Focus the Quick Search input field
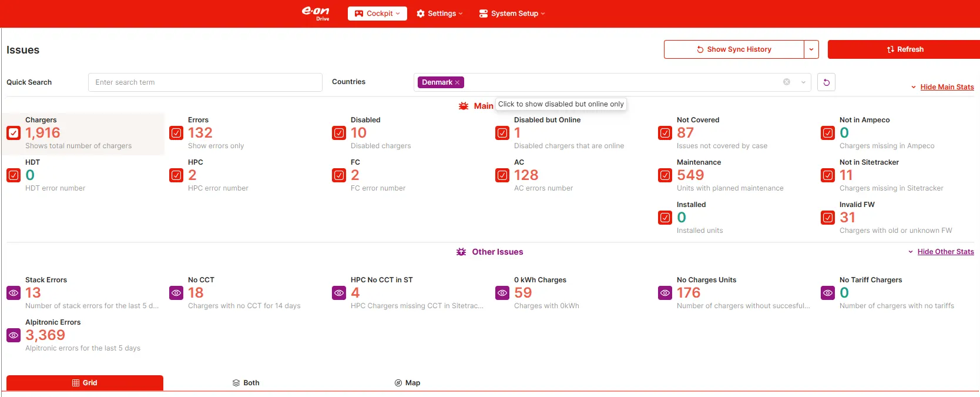This screenshot has height=397, width=980. 205,82
